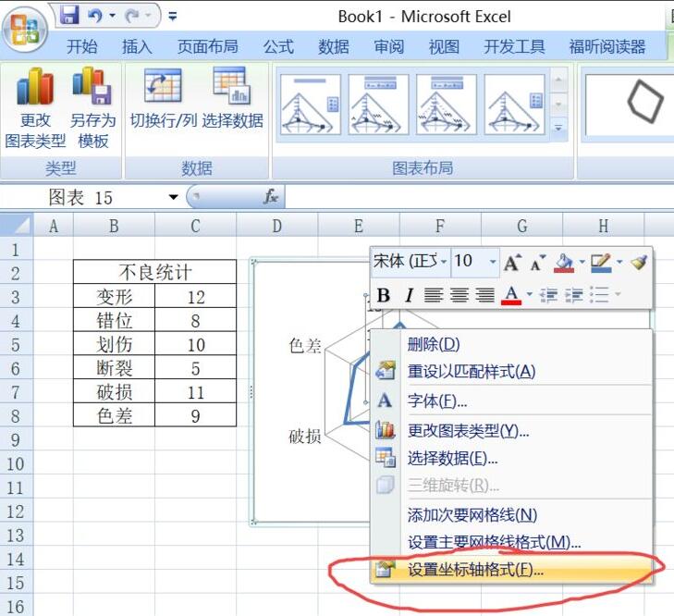The image size is (674, 616).
Task: Click the 更改图表类型 ribbon button
Action: 35,107
